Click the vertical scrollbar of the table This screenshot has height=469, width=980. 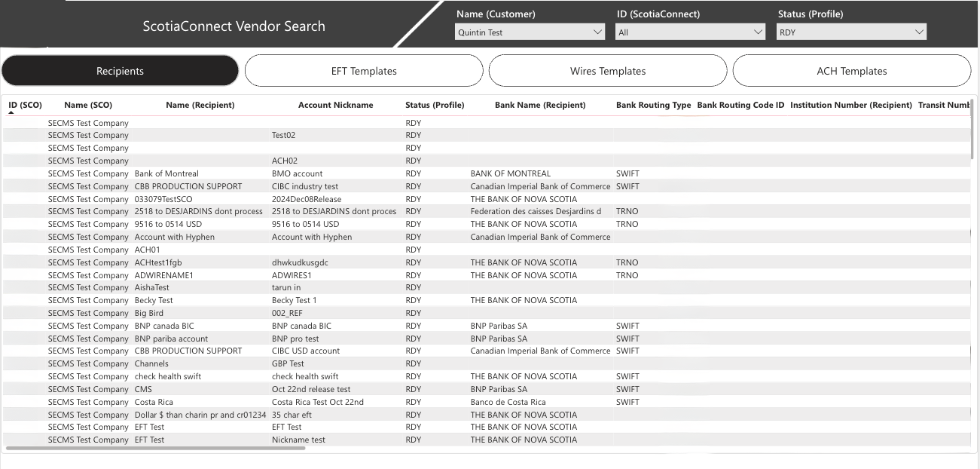point(973,130)
